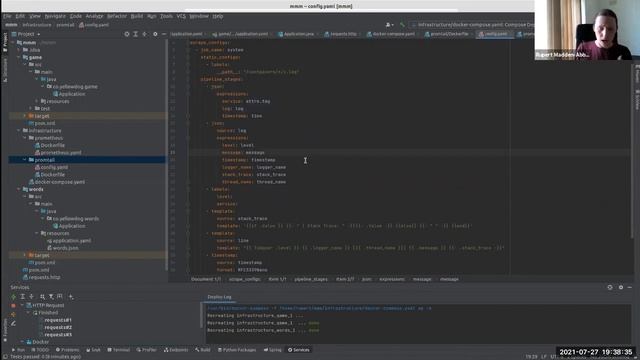The width and height of the screenshot is (640, 360).
Task: Open the Endpoints tool window
Action: (176, 350)
